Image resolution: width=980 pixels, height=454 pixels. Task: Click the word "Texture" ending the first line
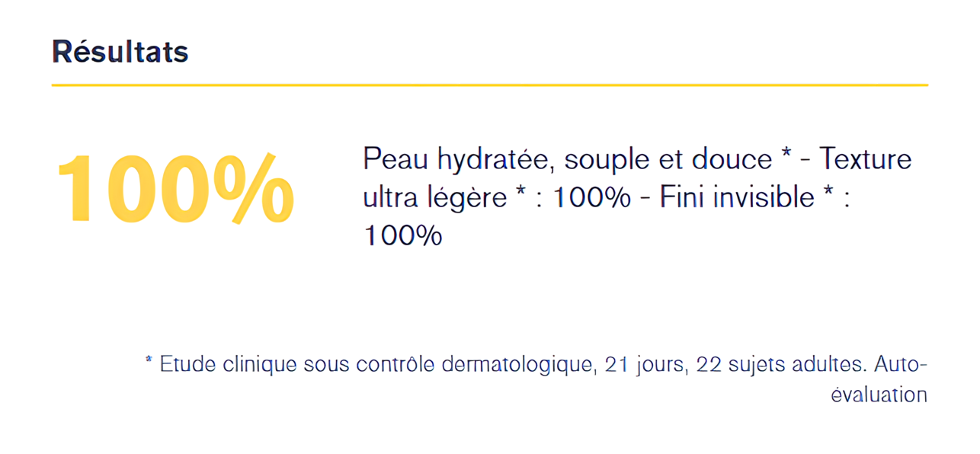pyautogui.click(x=866, y=159)
